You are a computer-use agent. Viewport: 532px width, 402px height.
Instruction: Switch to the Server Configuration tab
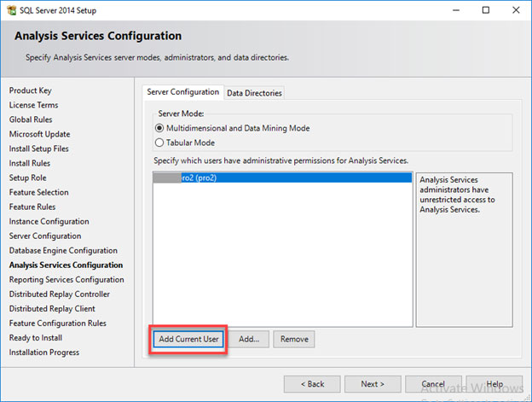click(x=182, y=92)
